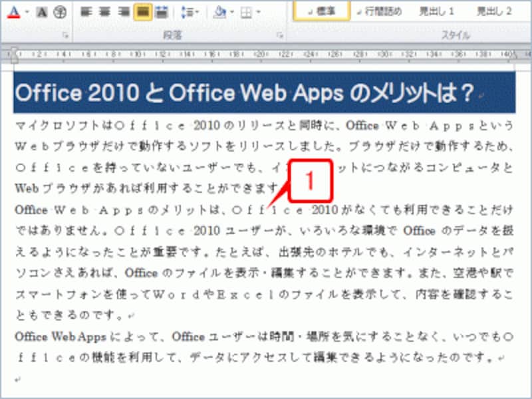Screen dimensions: 532x399
Task: Click the line starting 'スマートフォンを使って'
Action: [x=264, y=294]
